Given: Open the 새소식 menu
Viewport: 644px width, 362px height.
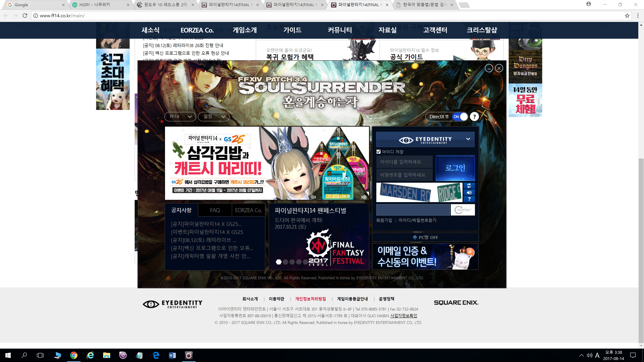Looking at the screenshot, I should pyautogui.click(x=150, y=30).
